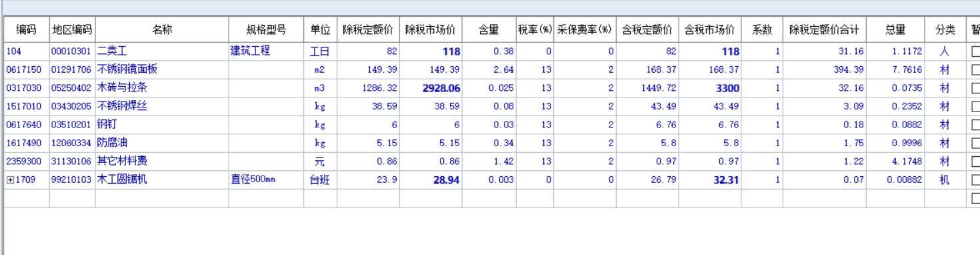Select the 3300 含税市场价 cell

coord(710,88)
